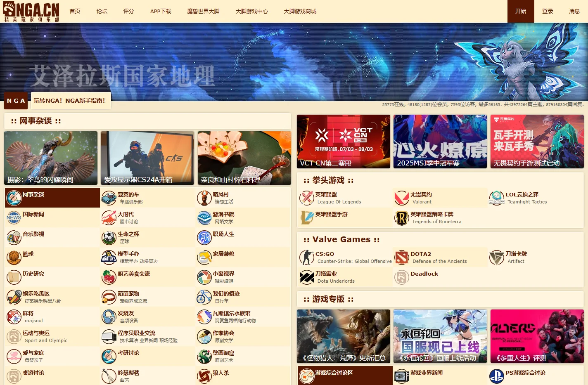Screen dimensions: 588x385
Task: Click the 游戏综合讨论区 gamepad icon
Action: [x=307, y=376]
